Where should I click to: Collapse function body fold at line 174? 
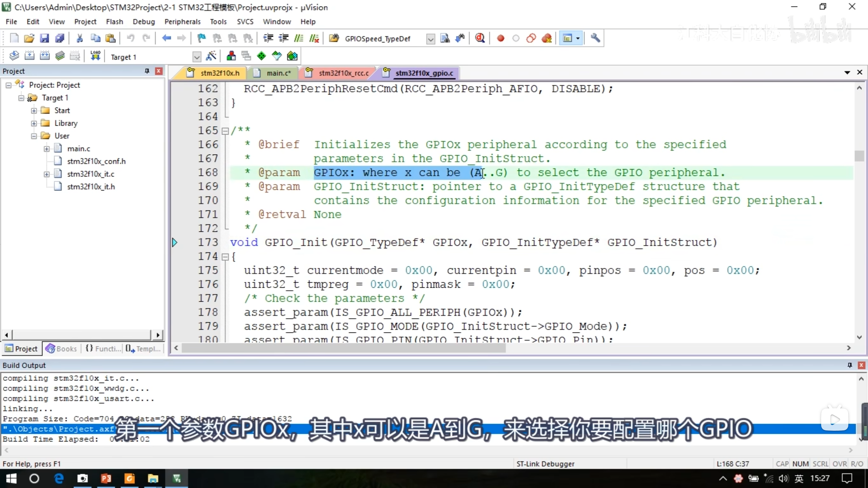pyautogui.click(x=225, y=257)
